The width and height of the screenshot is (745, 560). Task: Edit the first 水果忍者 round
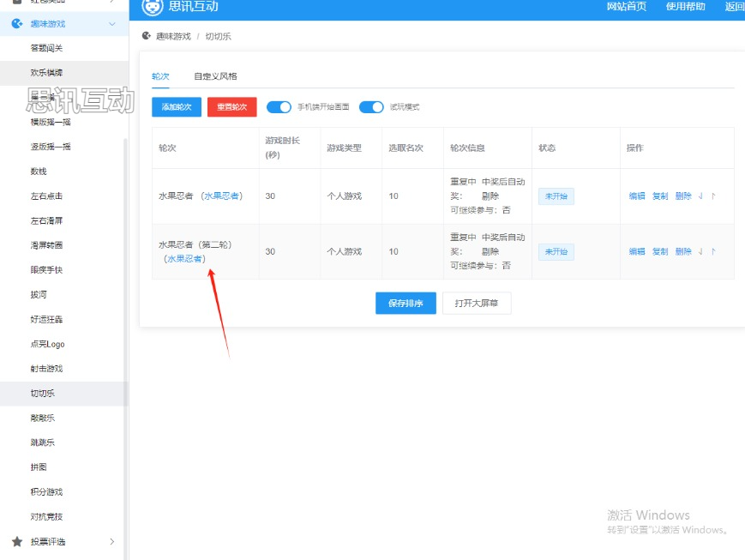pos(637,196)
